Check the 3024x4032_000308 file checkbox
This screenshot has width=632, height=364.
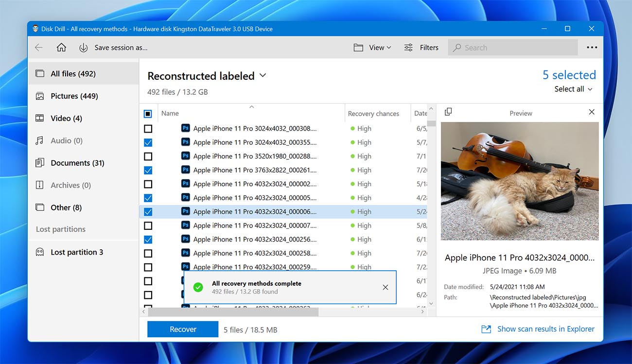(x=148, y=129)
